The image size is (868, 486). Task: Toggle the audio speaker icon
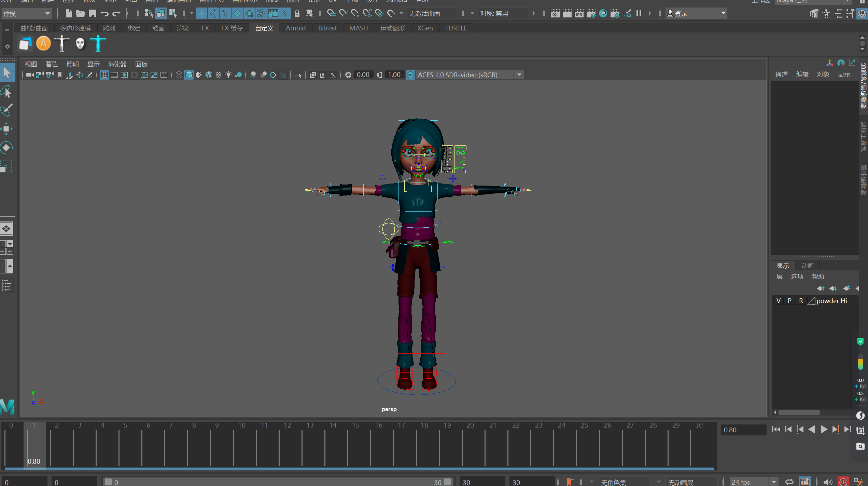point(827,482)
